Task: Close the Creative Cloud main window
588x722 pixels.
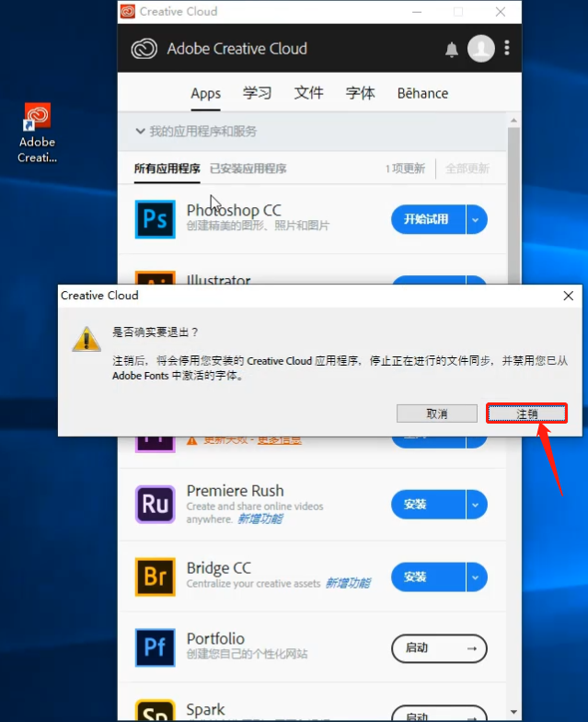Action: pos(501,12)
